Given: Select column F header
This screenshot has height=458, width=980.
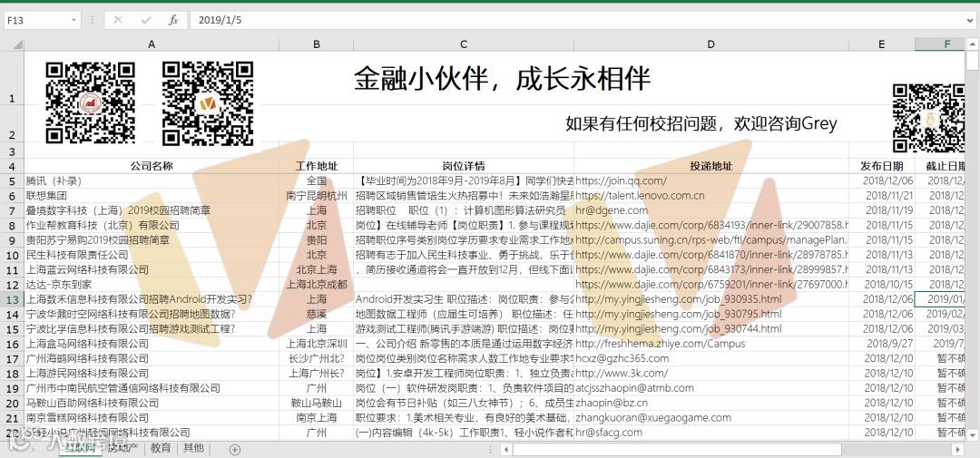Looking at the screenshot, I should (x=940, y=44).
